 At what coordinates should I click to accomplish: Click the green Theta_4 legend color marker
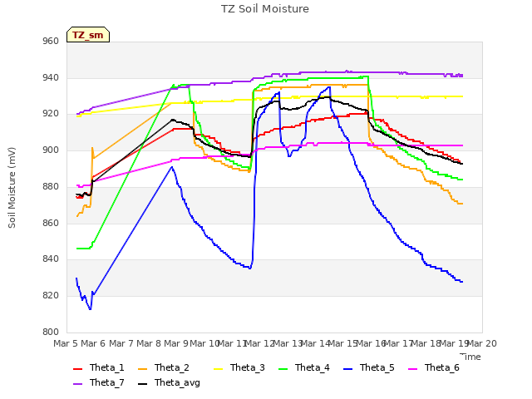(283, 369)
